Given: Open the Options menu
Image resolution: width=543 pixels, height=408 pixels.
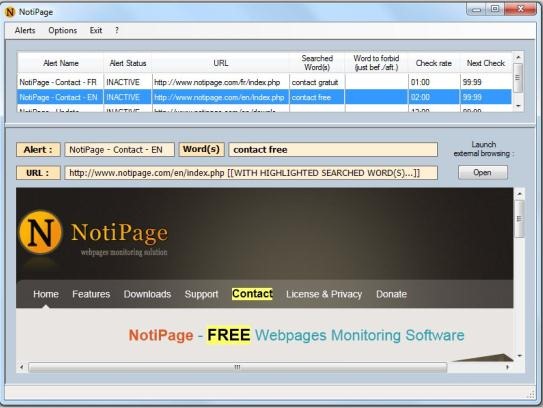Looking at the screenshot, I should pyautogui.click(x=63, y=30).
